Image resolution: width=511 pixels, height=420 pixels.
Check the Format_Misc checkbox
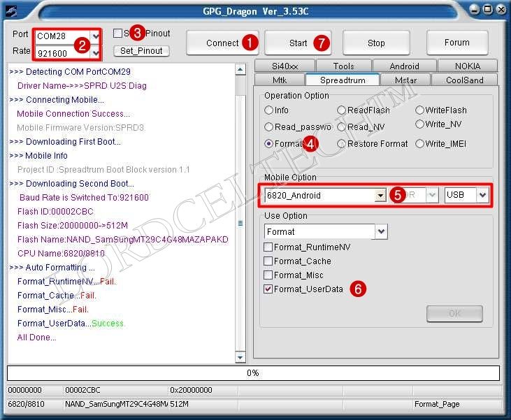pos(268,275)
